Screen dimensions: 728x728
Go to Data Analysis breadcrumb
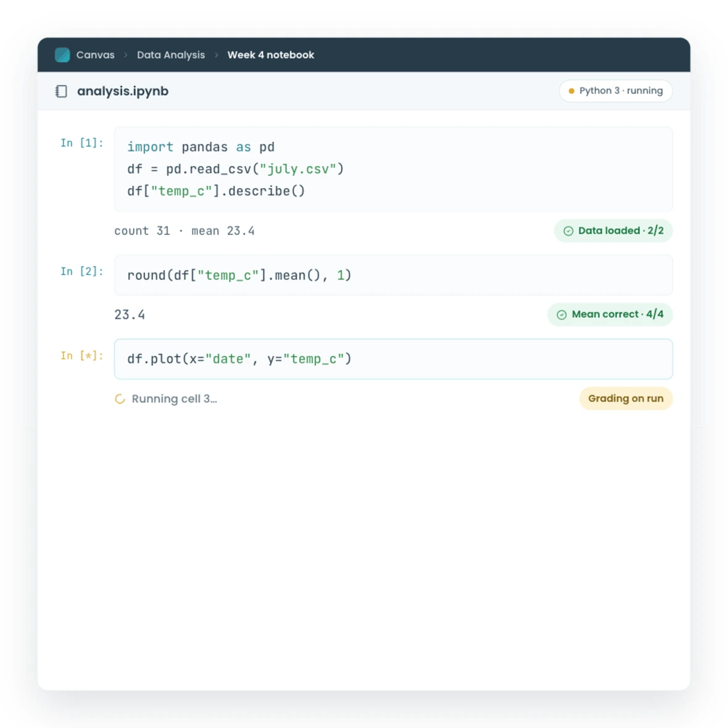171,55
